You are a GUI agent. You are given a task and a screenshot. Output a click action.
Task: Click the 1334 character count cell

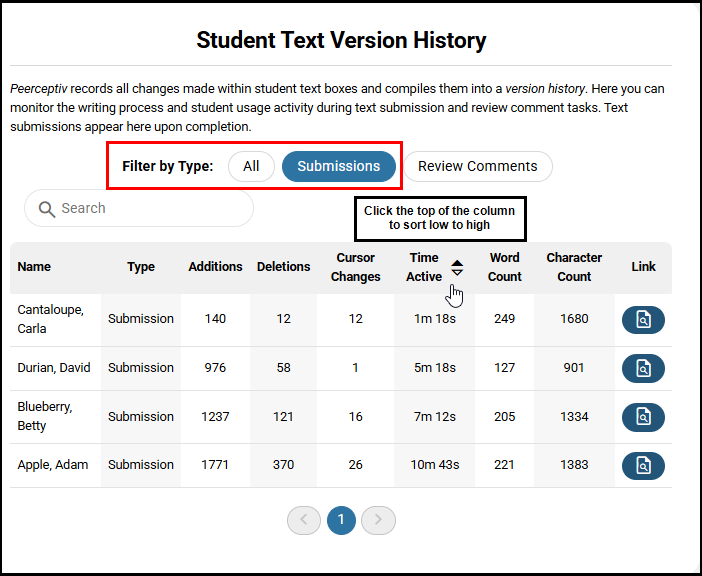coord(574,417)
